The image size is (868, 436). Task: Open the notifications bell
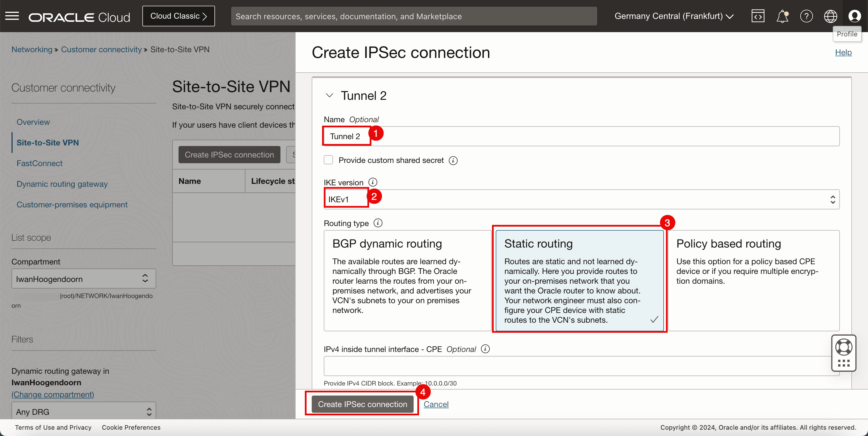pyautogui.click(x=782, y=16)
